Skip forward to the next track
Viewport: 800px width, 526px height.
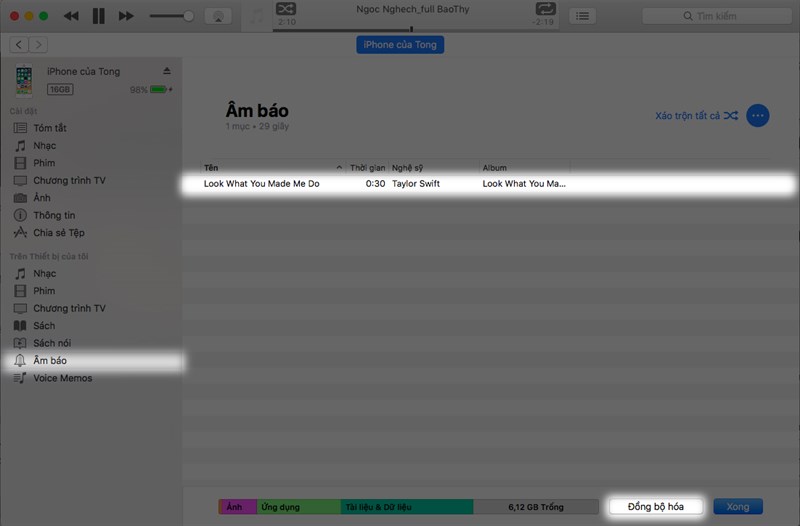126,16
